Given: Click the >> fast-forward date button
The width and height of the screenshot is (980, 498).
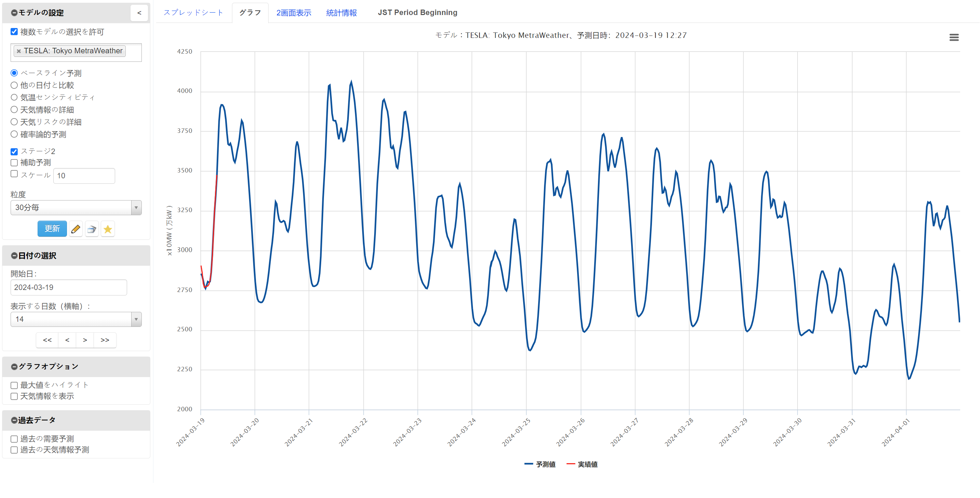Looking at the screenshot, I should click(105, 340).
